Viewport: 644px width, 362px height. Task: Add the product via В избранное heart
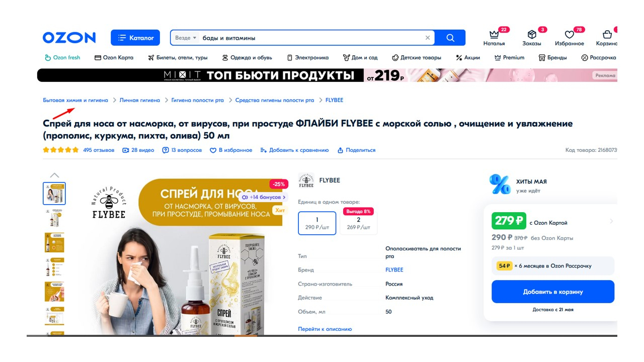tap(213, 150)
